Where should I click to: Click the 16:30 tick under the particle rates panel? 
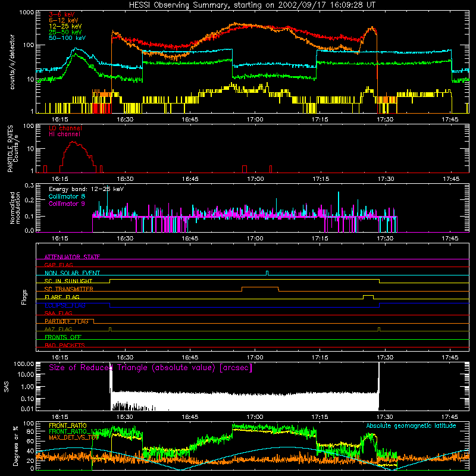click(x=125, y=179)
